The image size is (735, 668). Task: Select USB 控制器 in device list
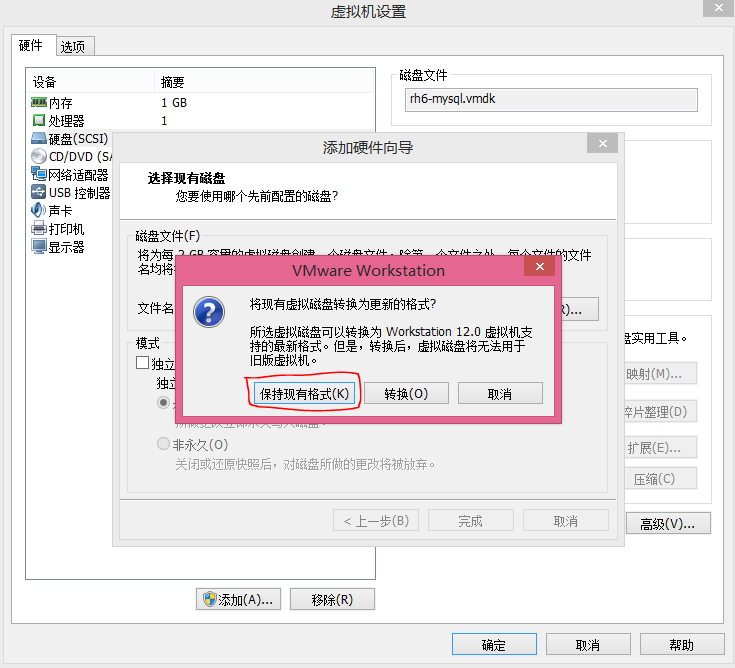coord(80,193)
